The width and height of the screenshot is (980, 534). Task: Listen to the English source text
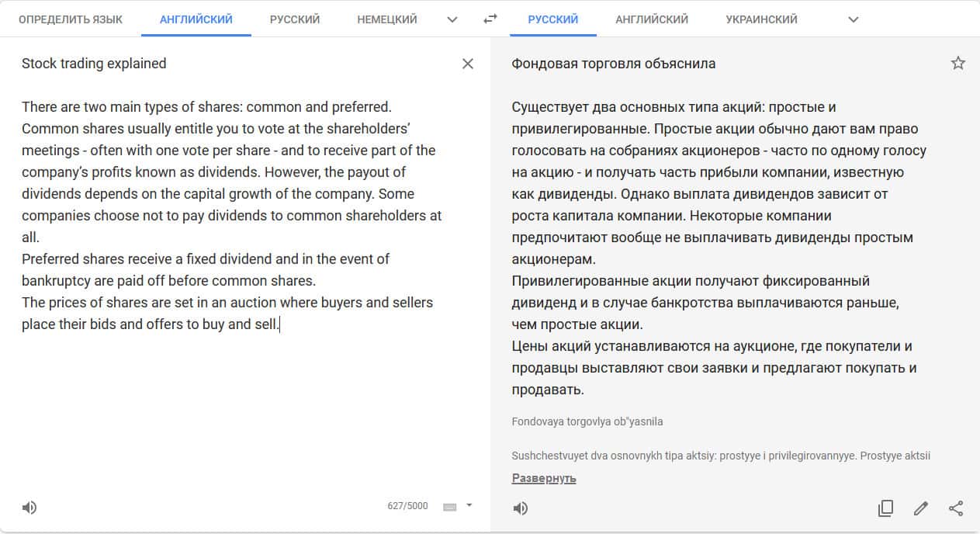[29, 508]
